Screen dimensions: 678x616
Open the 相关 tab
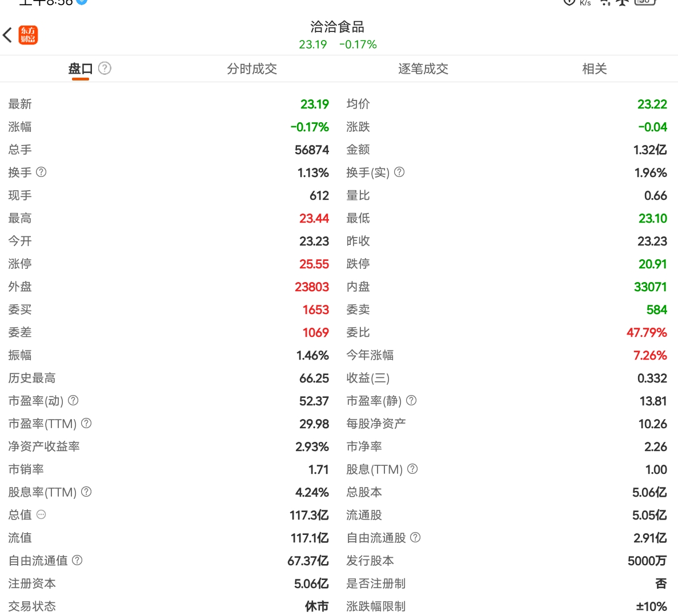tap(595, 69)
